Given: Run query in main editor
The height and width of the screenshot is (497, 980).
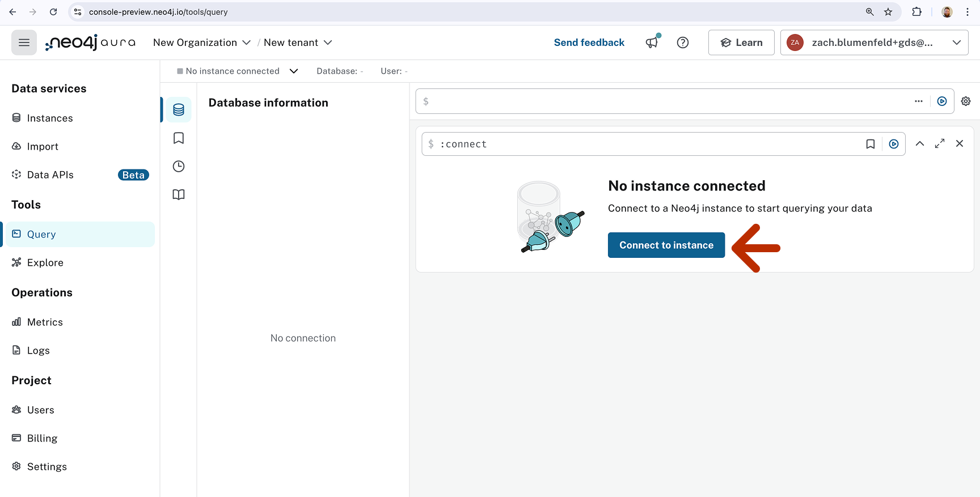Looking at the screenshot, I should pyautogui.click(x=942, y=101).
